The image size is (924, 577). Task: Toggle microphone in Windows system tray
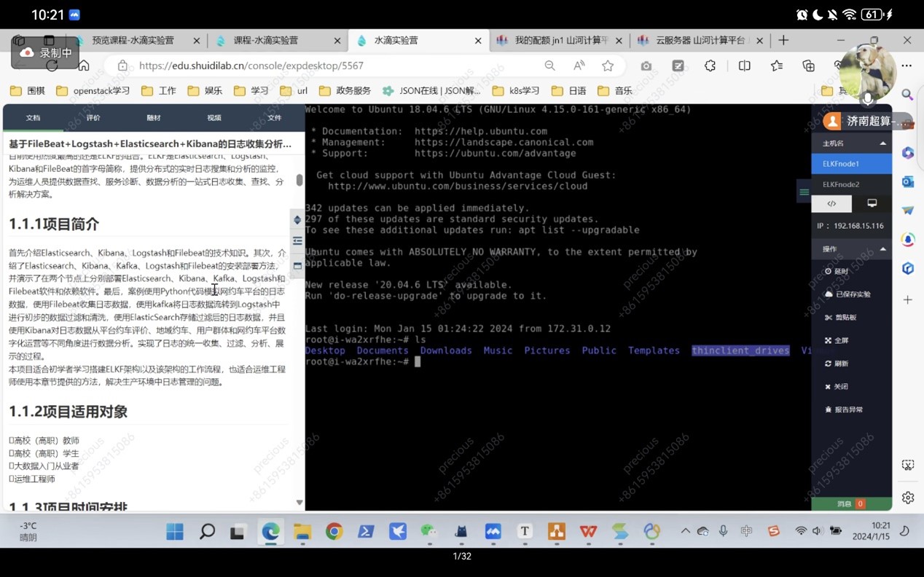click(723, 531)
